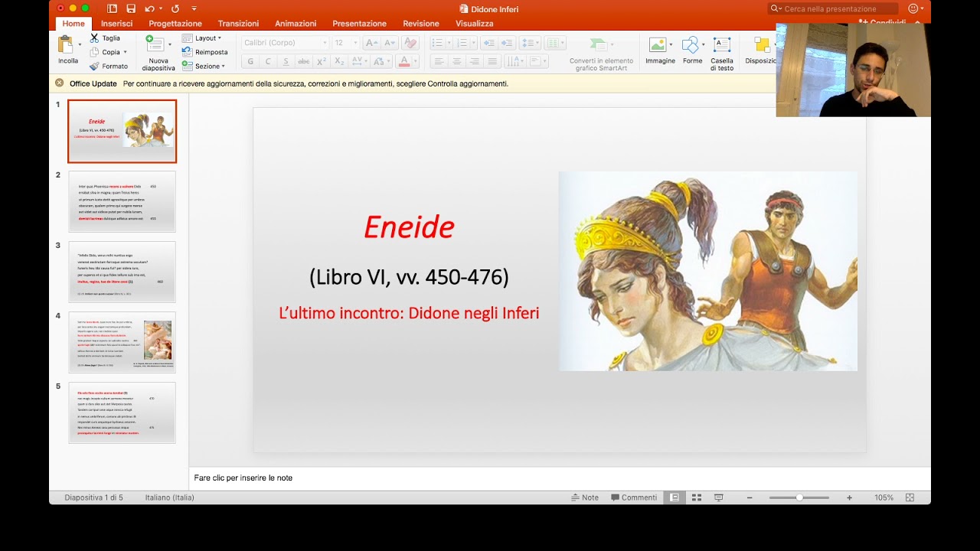Open the line spacing dropdown

pyautogui.click(x=529, y=43)
